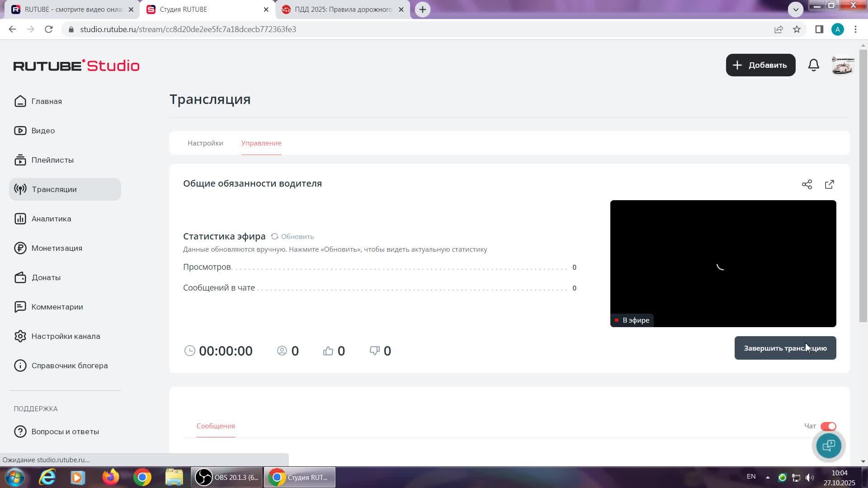The height and width of the screenshot is (488, 868).
Task: Refresh the live stream statistics
Action: [292, 236]
